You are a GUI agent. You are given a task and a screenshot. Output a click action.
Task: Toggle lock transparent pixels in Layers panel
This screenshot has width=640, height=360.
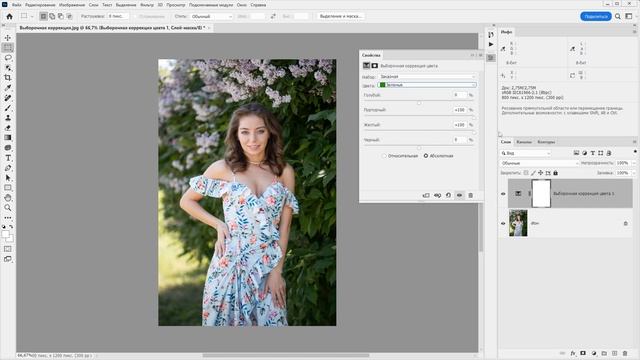pos(526,173)
